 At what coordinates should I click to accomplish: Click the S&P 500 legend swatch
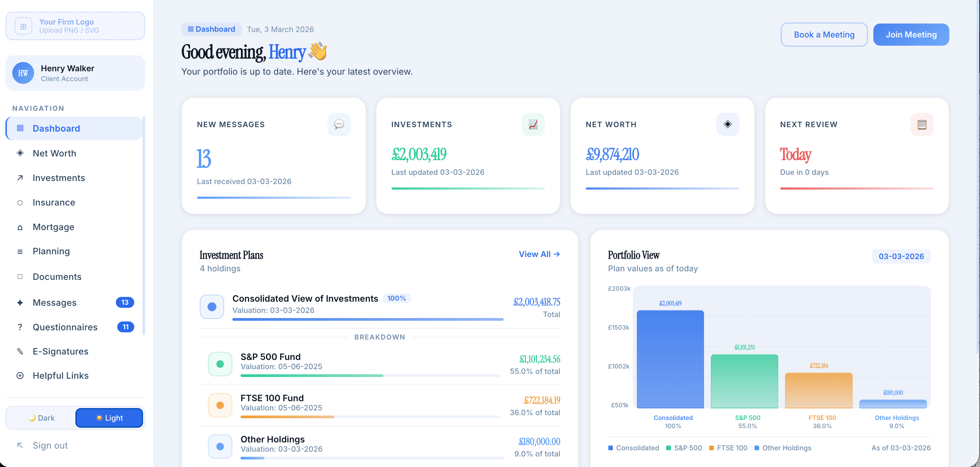[x=669, y=448]
